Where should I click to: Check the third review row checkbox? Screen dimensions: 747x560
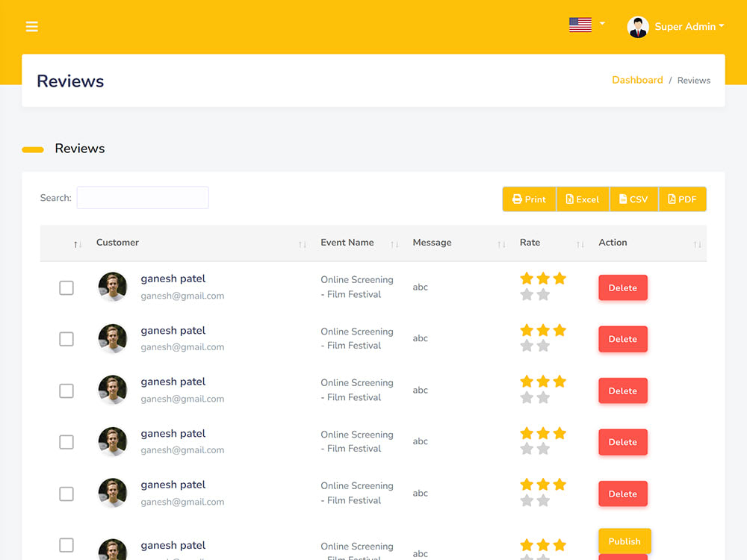pyautogui.click(x=66, y=391)
